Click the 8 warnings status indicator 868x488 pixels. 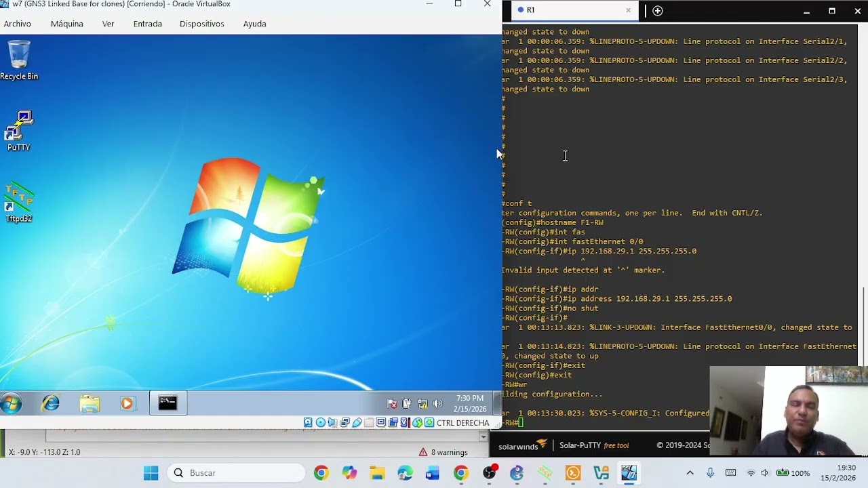tap(443, 452)
